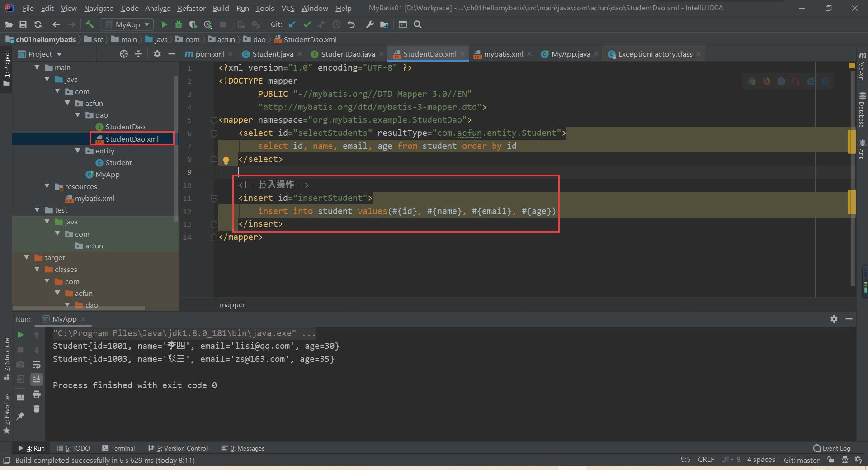
Task: Open Project panel gear options
Action: click(157, 54)
